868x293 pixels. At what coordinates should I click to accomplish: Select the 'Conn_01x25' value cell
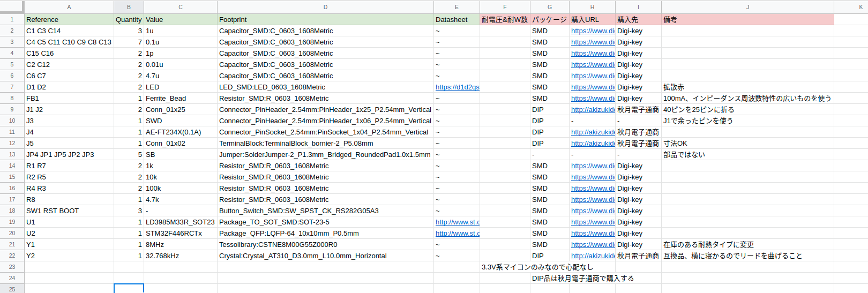(181, 109)
